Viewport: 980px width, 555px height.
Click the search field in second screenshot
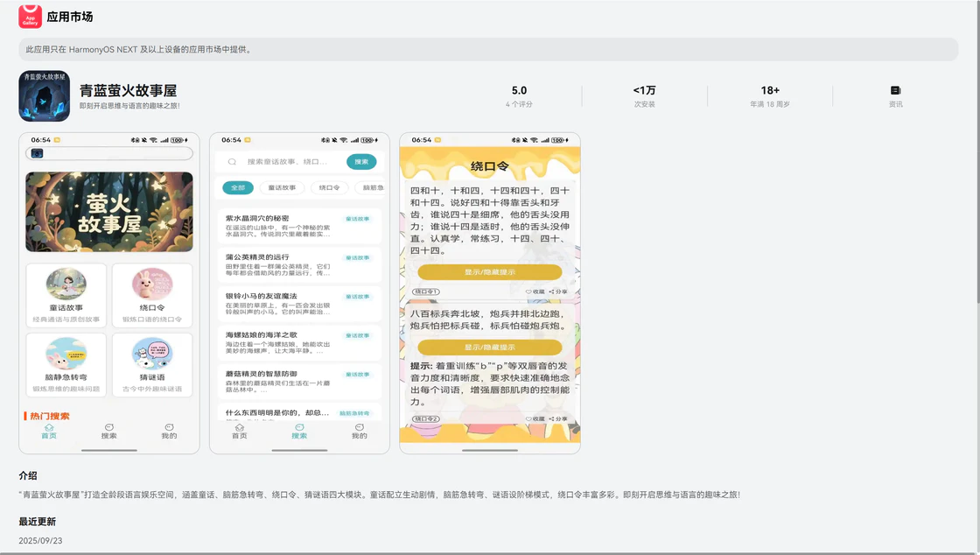281,162
